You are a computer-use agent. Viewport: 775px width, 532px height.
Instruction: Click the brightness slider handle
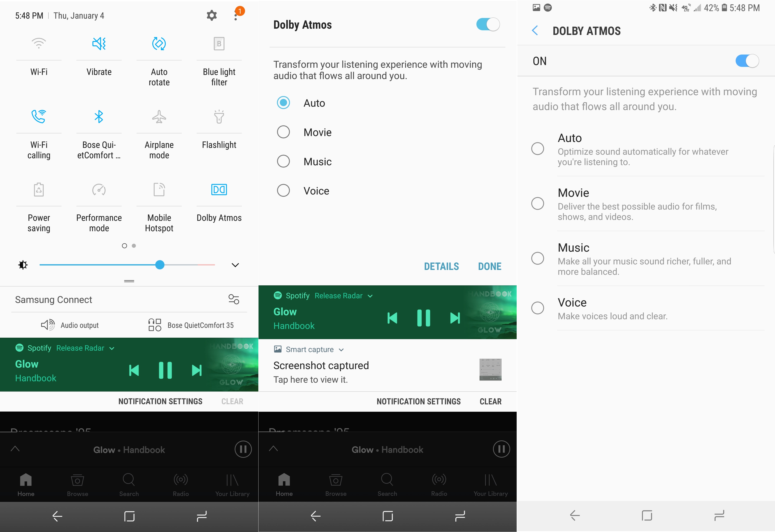click(160, 265)
